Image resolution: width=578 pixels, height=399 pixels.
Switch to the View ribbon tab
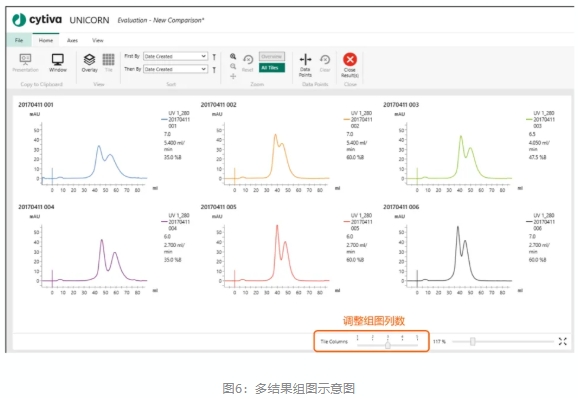(98, 40)
